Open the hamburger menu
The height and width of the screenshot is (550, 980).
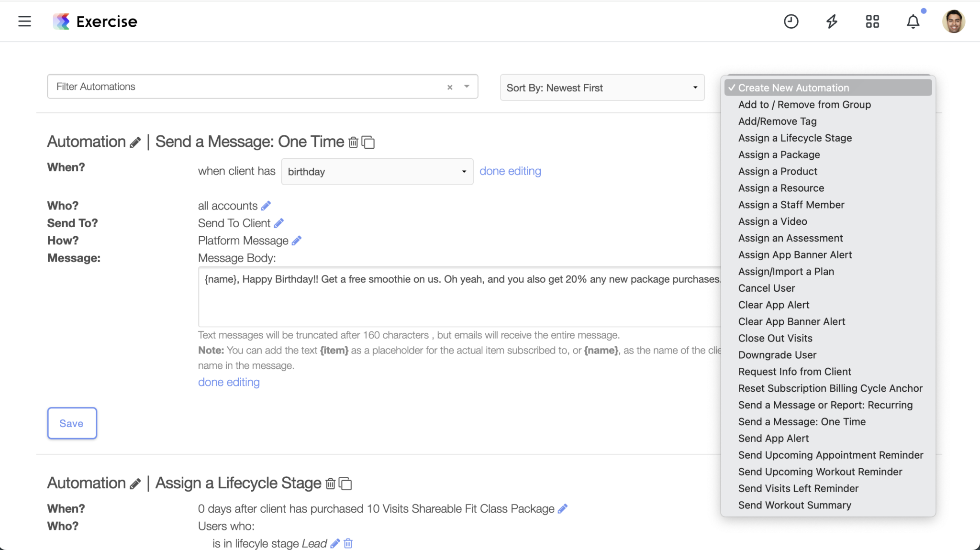pyautogui.click(x=24, y=22)
